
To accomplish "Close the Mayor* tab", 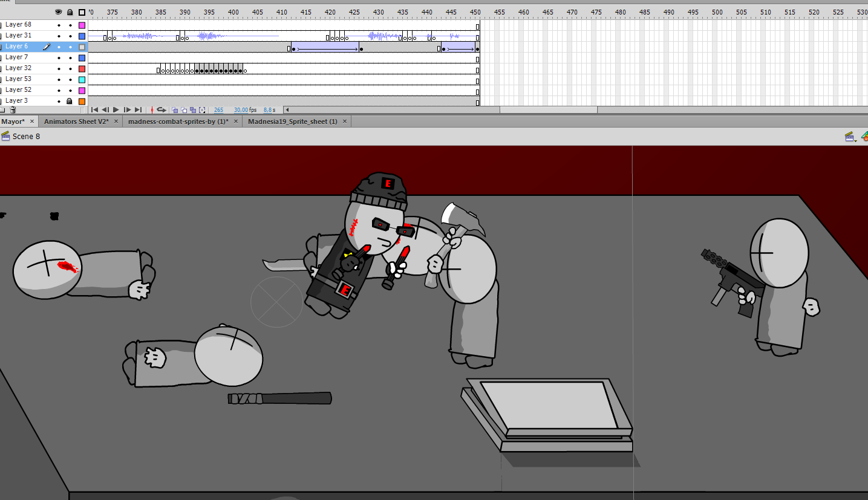I will [x=32, y=122].
